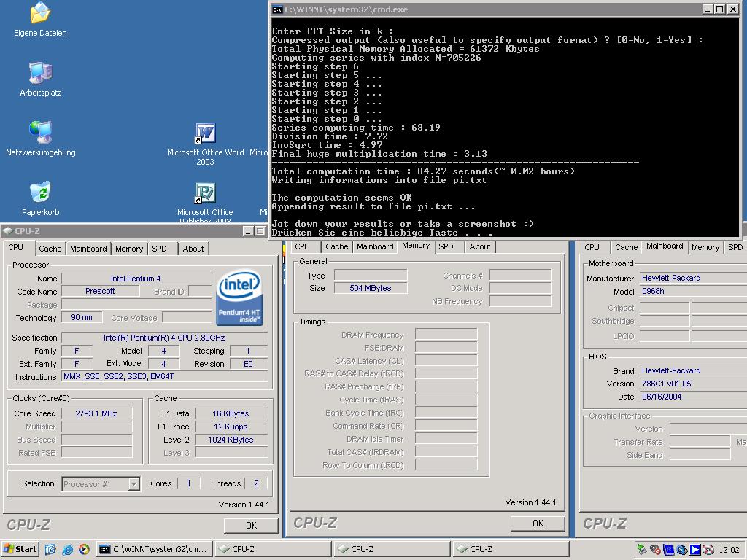
Task: Click the cmd.exe title bar icon
Action: [277, 9]
